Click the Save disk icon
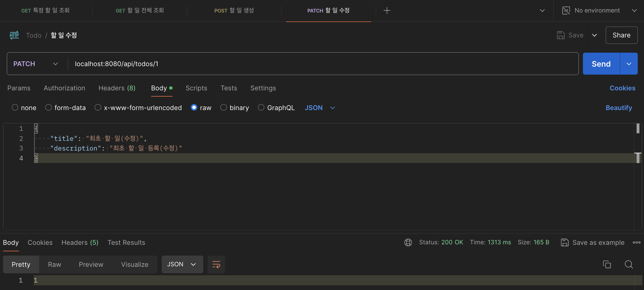This screenshot has width=644, height=290. 560,35
